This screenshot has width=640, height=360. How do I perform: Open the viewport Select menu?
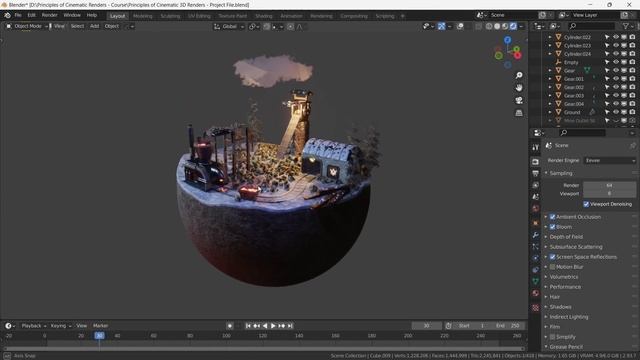tap(77, 26)
